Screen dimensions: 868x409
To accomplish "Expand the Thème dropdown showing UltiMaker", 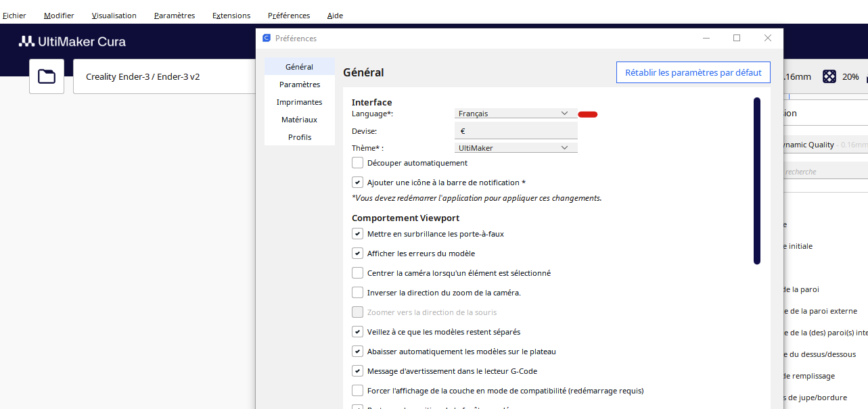I will [516, 147].
